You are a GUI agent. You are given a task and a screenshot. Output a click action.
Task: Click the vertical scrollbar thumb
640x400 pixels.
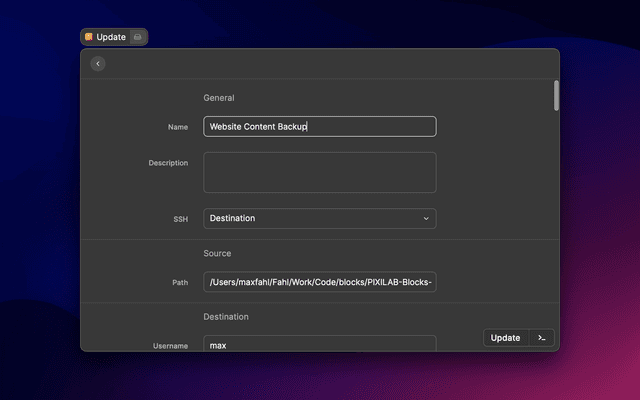556,96
